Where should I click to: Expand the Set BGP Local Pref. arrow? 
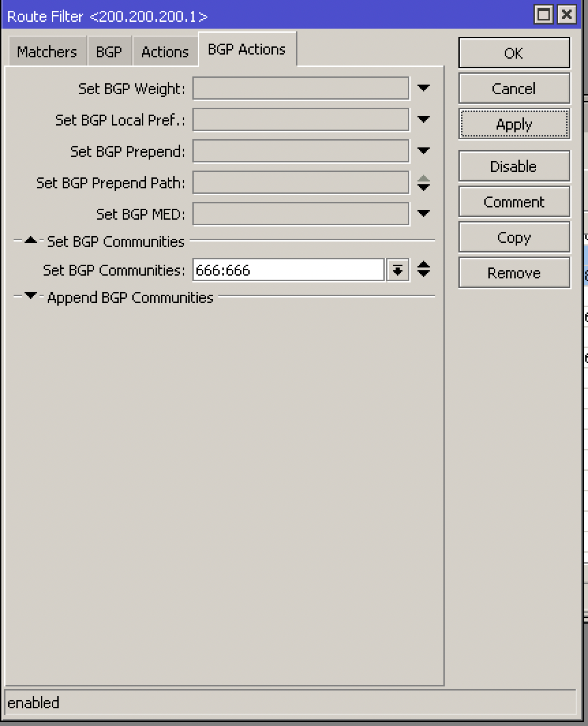(423, 119)
